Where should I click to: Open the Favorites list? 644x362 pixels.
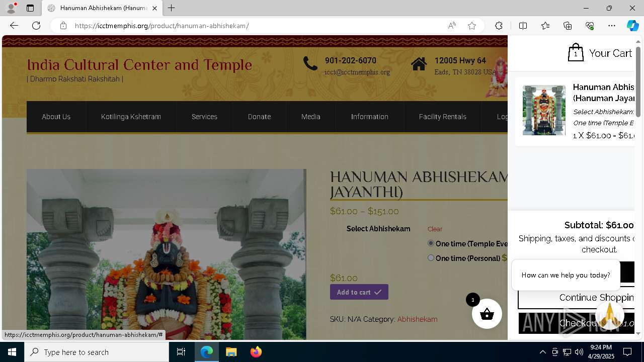point(545,26)
